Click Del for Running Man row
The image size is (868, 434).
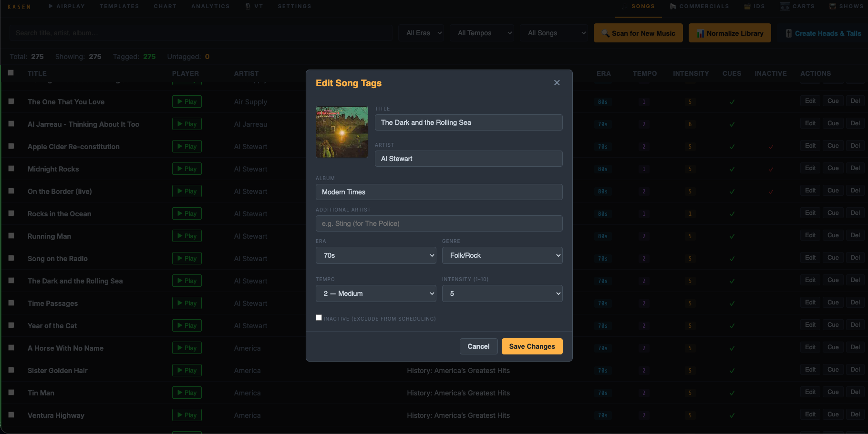tap(856, 235)
